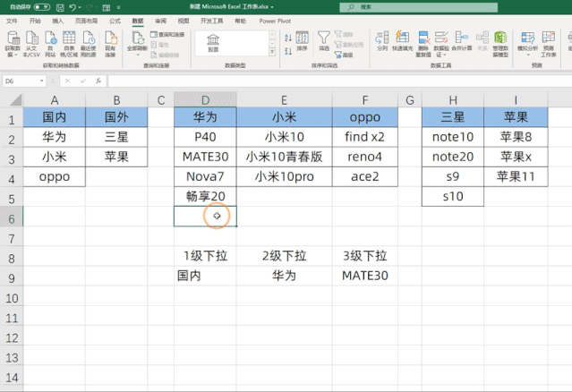Switch to the 开始 Home tab

pyautogui.click(x=35, y=21)
